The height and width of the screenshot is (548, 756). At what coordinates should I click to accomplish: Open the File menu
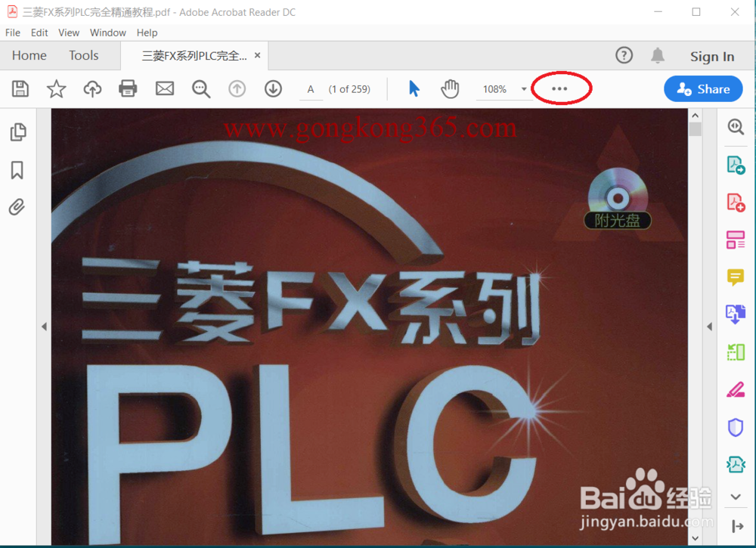coord(13,33)
